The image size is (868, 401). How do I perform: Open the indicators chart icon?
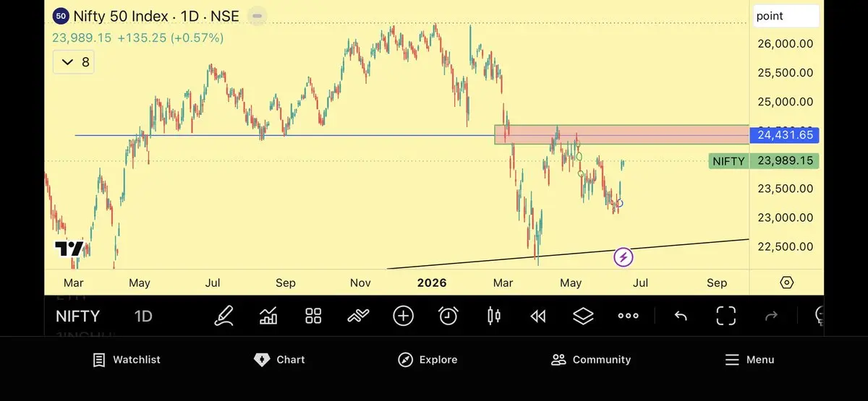(268, 316)
